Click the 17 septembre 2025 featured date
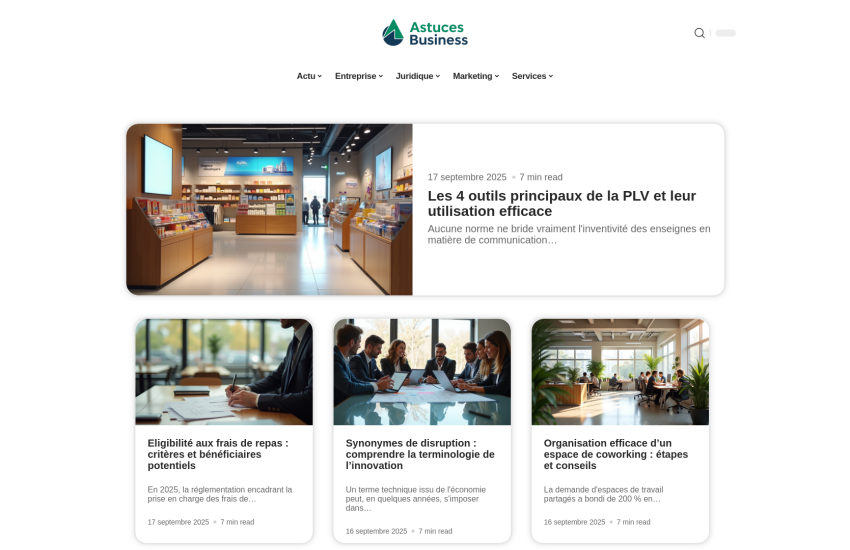 point(467,177)
